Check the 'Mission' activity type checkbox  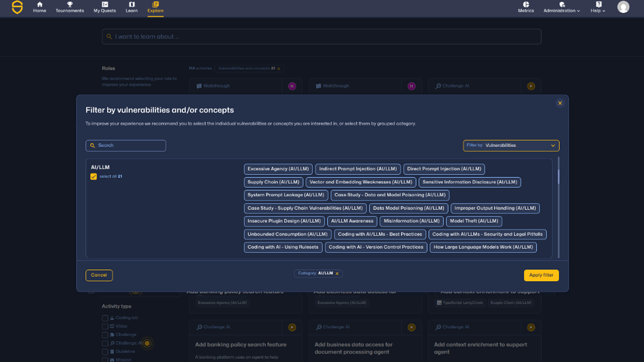pyautogui.click(x=105, y=359)
